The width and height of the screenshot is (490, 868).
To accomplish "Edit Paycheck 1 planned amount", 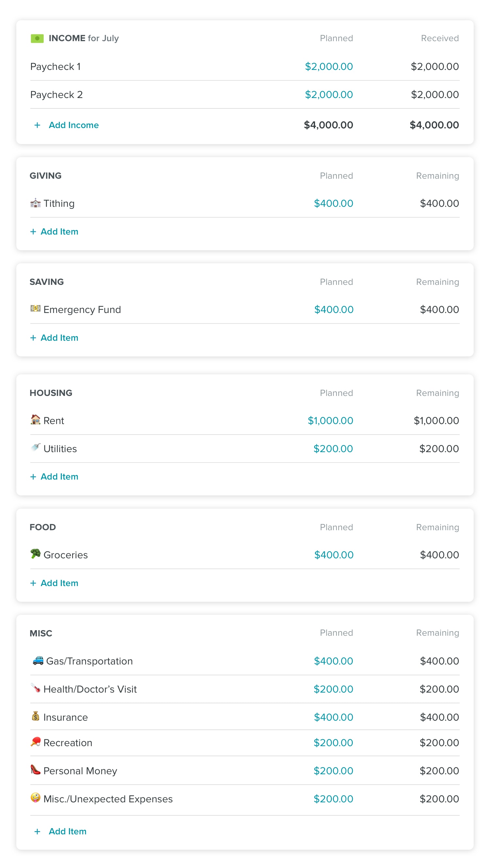I will click(x=329, y=67).
